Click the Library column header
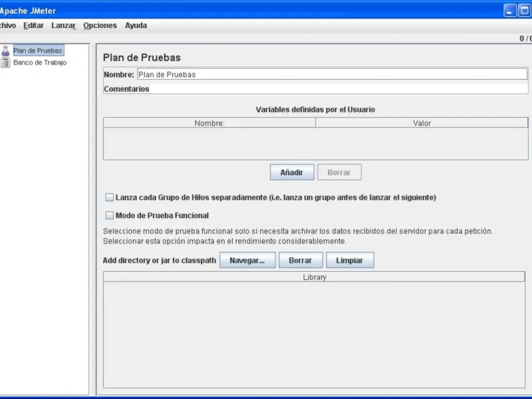 click(x=315, y=277)
